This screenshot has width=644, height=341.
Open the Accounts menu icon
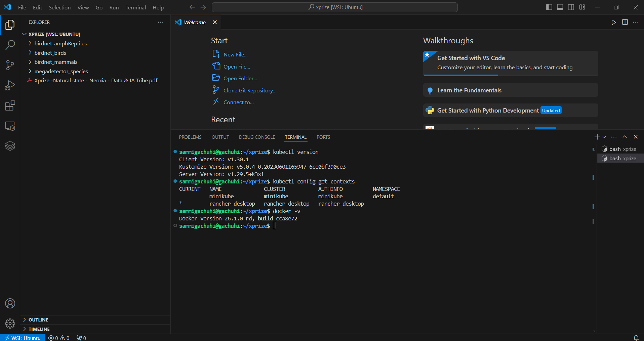pos(10,303)
